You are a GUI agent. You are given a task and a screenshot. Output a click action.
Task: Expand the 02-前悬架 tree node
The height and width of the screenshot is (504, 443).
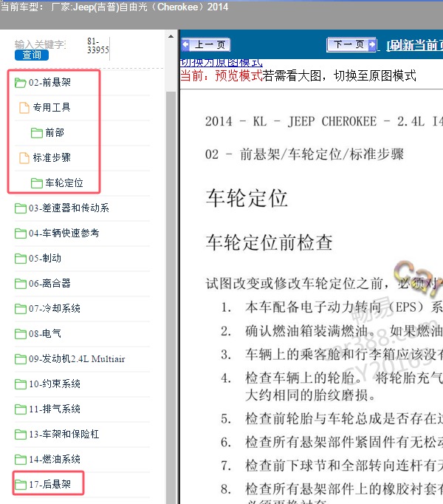pos(49,83)
